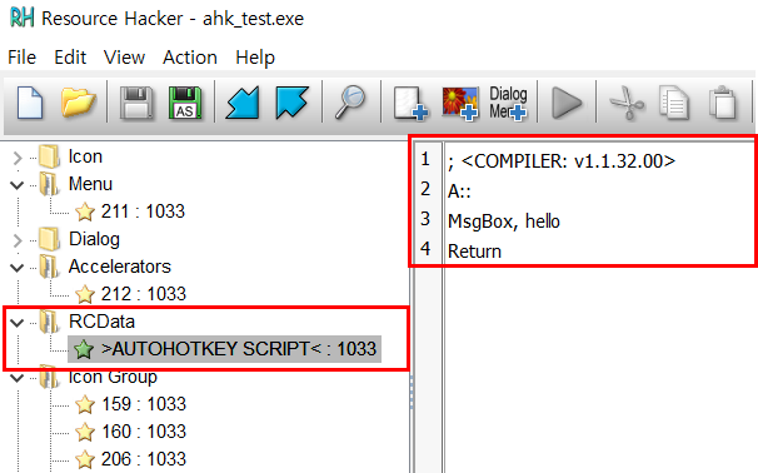Select the Accelerators folder label
The width and height of the screenshot is (758, 474).
click(x=120, y=267)
